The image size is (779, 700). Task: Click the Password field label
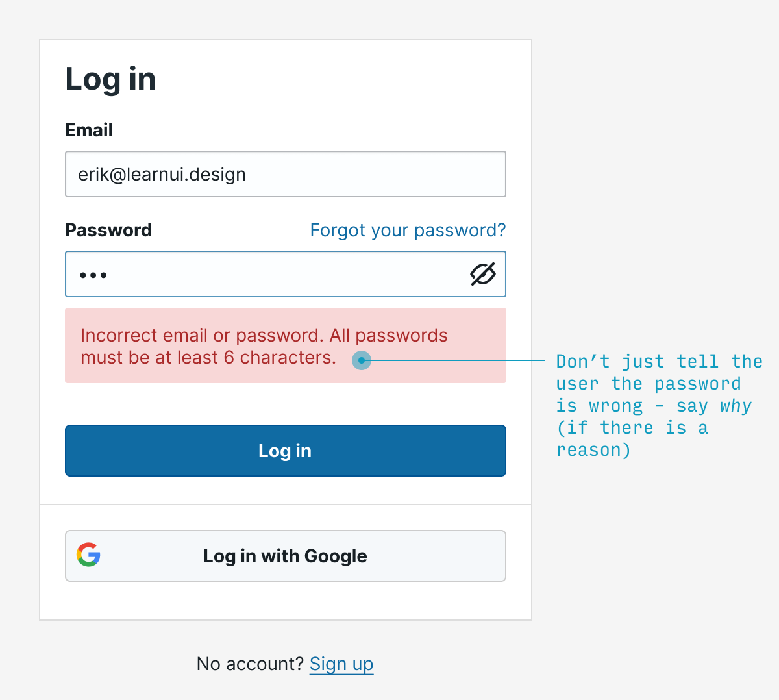[x=108, y=231]
